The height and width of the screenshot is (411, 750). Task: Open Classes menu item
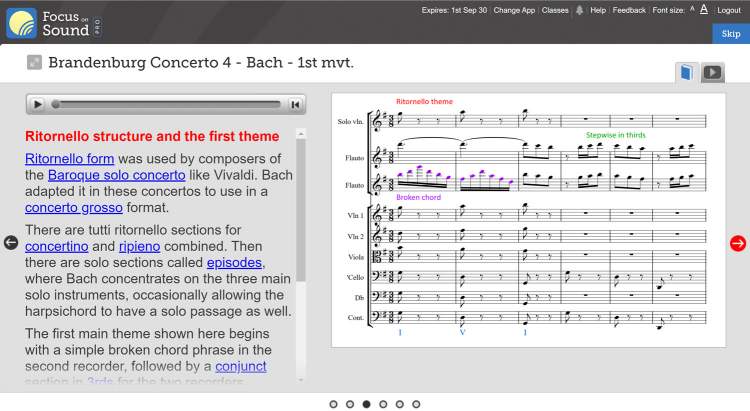(555, 10)
